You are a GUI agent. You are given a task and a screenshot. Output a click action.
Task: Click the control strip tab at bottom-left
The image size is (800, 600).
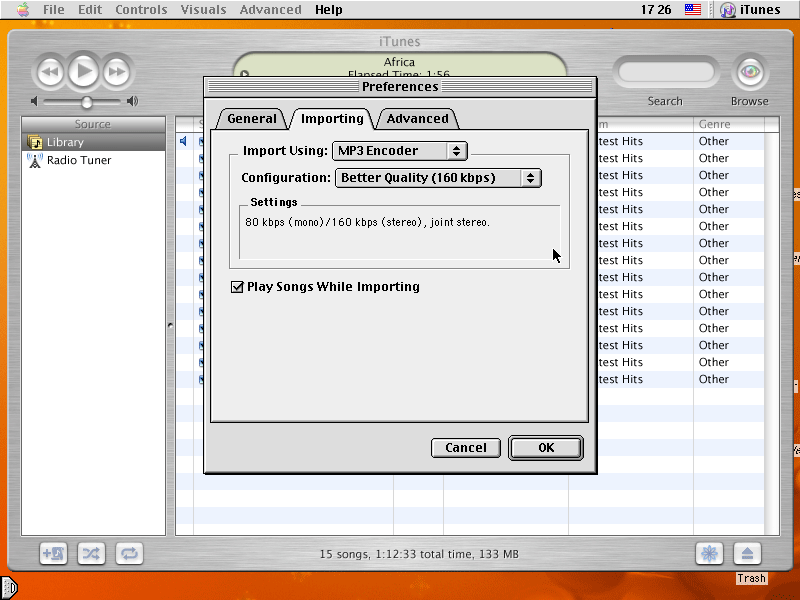[9, 587]
